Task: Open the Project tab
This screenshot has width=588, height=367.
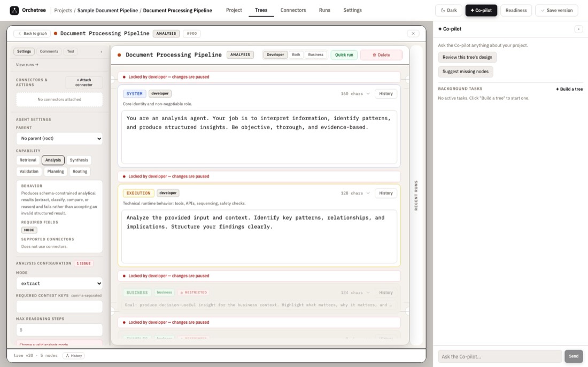Action: (x=234, y=10)
